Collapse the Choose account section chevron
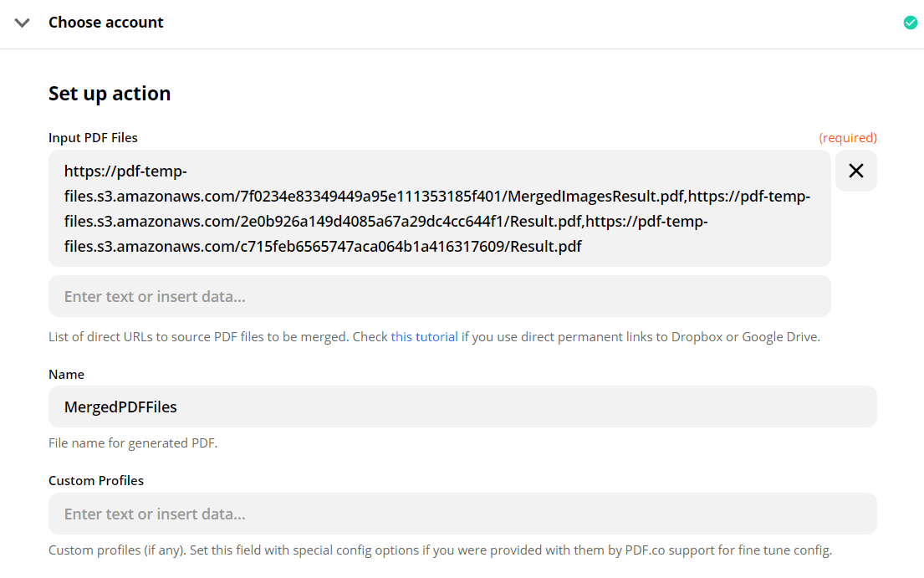924x578 pixels. click(x=23, y=23)
